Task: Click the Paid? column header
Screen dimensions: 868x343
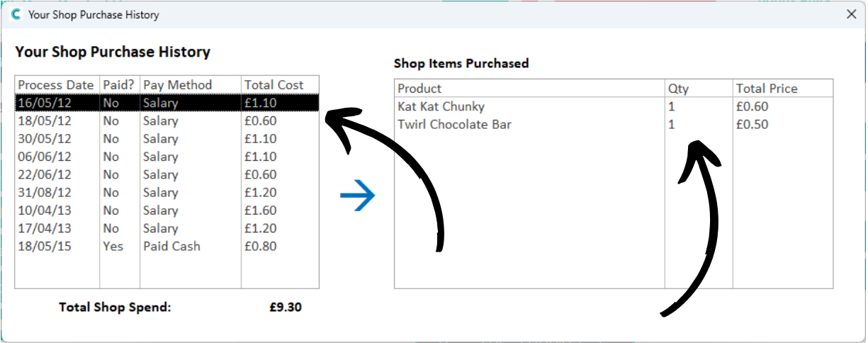Action: [120, 85]
